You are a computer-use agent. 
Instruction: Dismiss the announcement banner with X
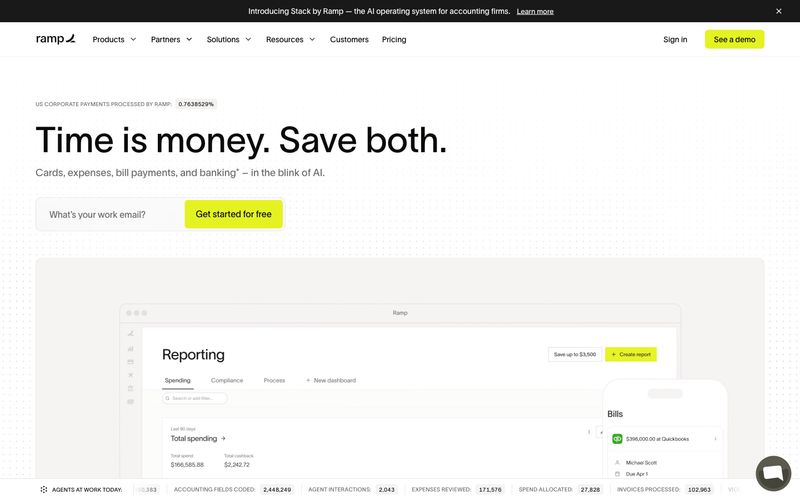pyautogui.click(x=779, y=11)
